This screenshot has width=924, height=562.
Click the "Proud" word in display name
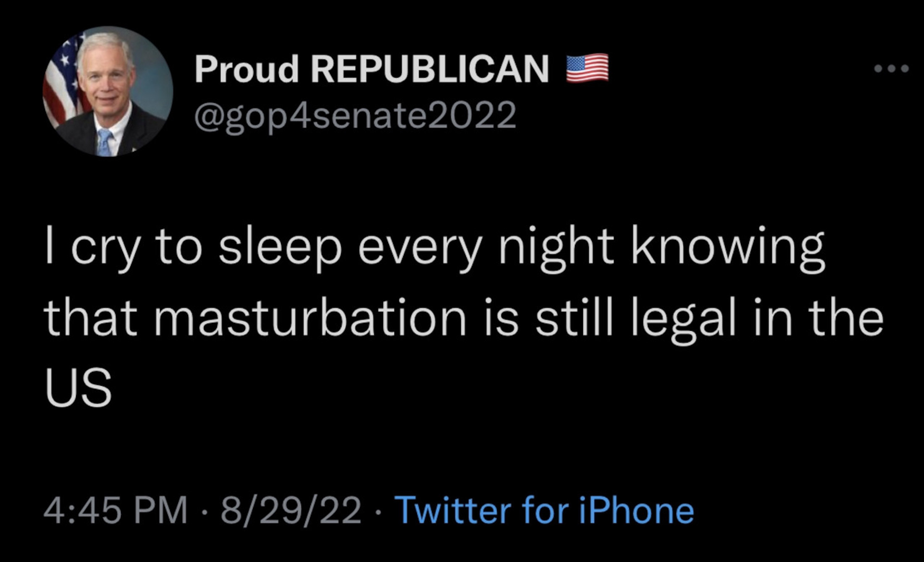(x=247, y=69)
